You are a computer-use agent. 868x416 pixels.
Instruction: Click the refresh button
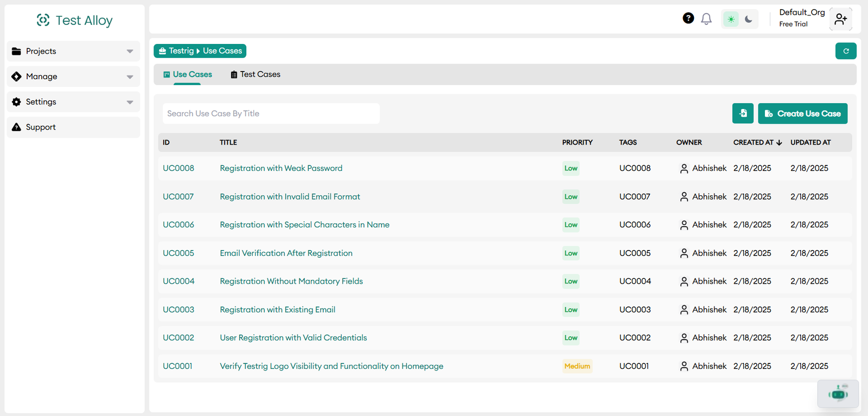click(846, 51)
